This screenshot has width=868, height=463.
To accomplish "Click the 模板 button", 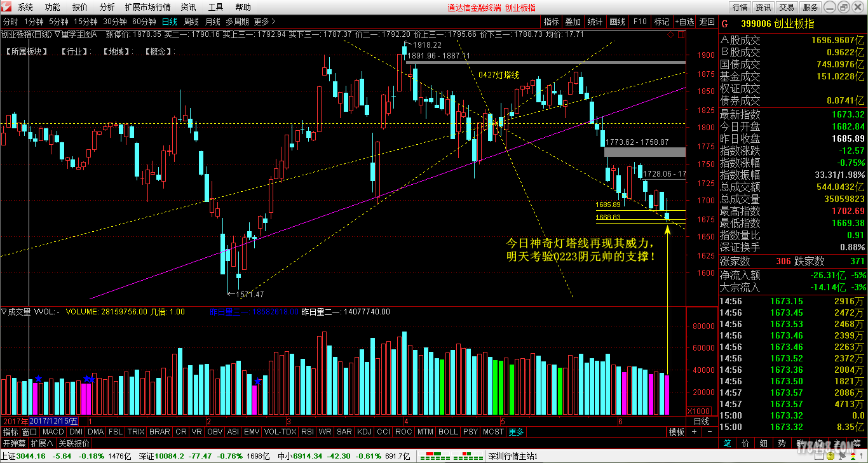I will [676, 432].
